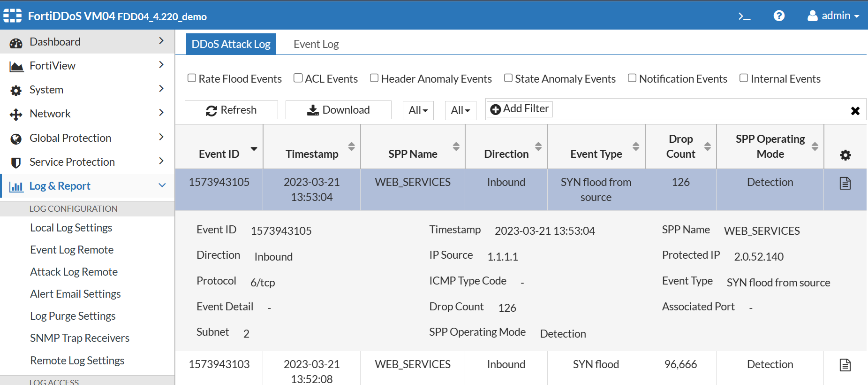Click the Log & Report bar chart icon
This screenshot has width=868, height=385.
pos(16,187)
